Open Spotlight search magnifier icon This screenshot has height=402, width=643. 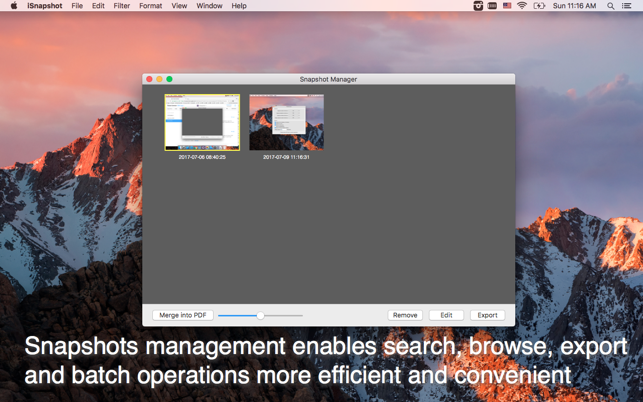611,6
